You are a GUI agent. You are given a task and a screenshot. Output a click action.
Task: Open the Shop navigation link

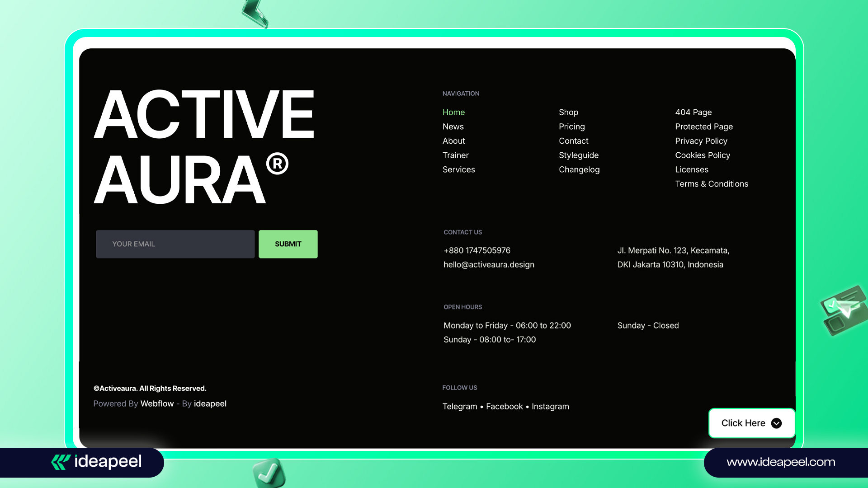568,112
